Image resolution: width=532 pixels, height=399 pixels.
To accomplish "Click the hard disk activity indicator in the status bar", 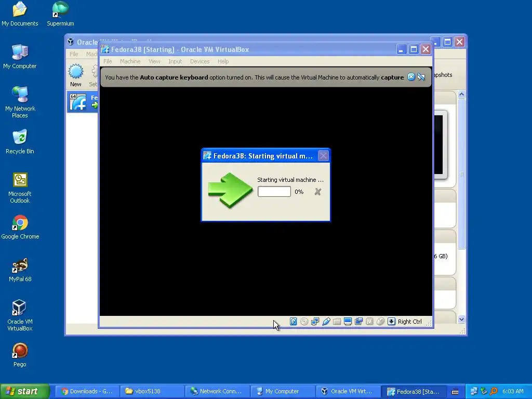I will (294, 321).
